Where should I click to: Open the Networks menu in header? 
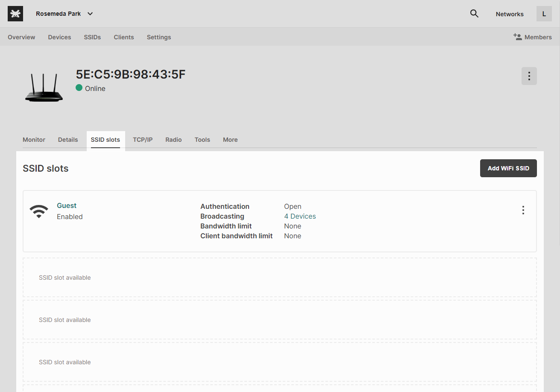(x=510, y=14)
